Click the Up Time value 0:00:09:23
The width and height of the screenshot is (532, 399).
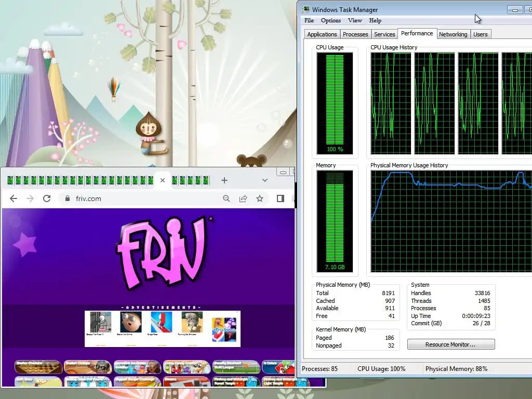click(x=476, y=316)
